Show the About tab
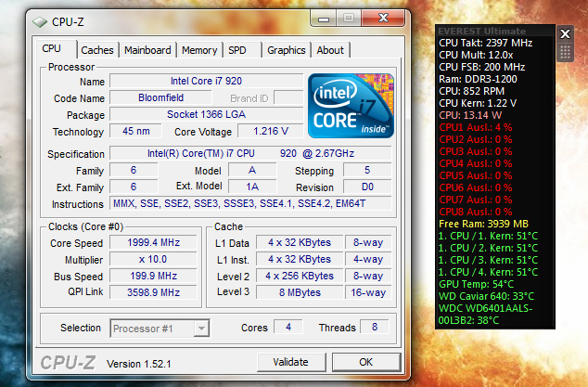This screenshot has height=387, width=588. 330,50
